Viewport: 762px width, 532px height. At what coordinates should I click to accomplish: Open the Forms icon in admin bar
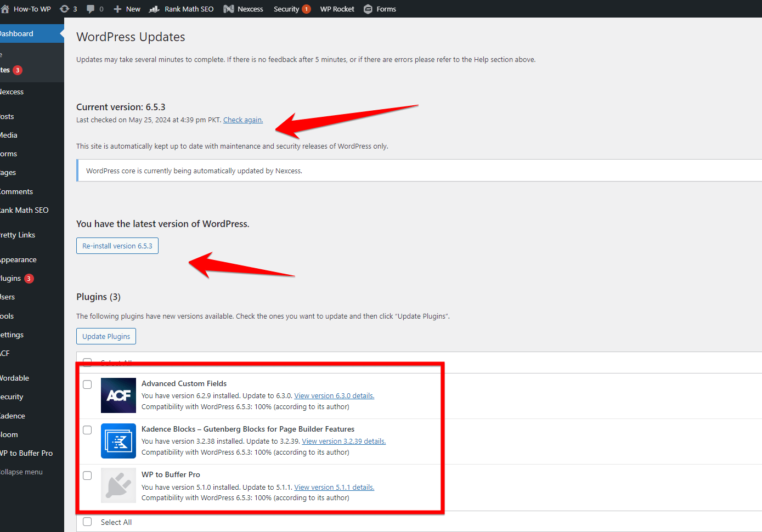[368, 9]
